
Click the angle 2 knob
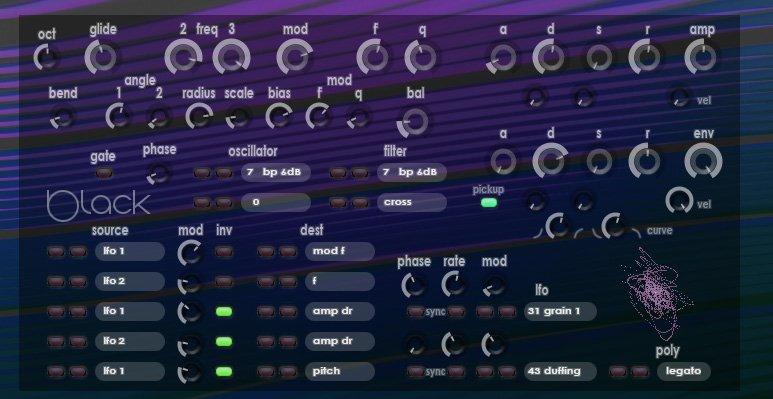click(159, 118)
